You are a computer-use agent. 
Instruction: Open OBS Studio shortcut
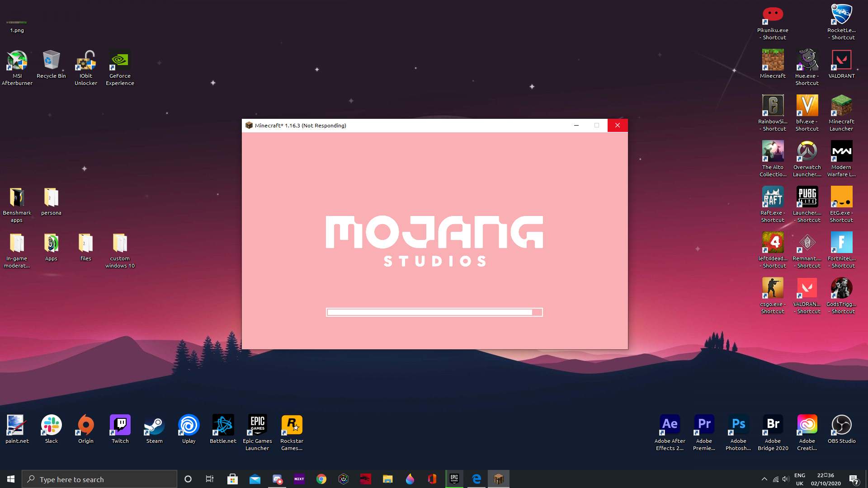point(841,425)
